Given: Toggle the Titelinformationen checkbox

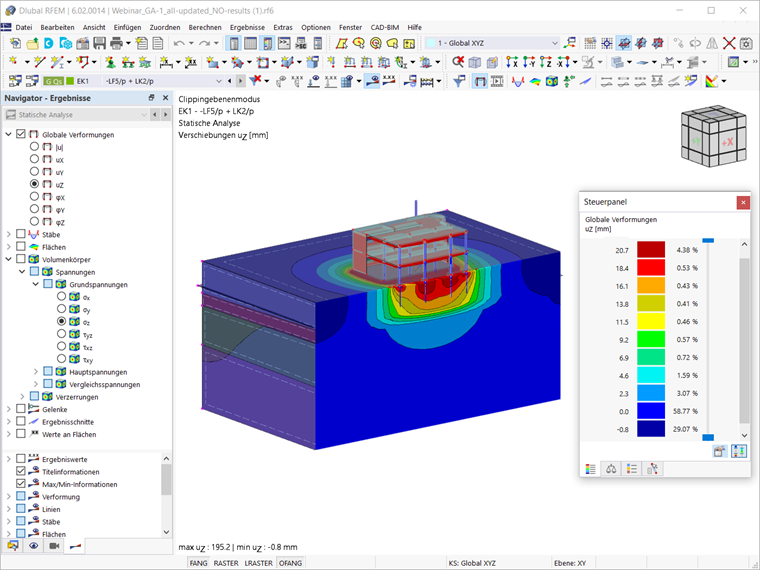Looking at the screenshot, I should click(21, 471).
